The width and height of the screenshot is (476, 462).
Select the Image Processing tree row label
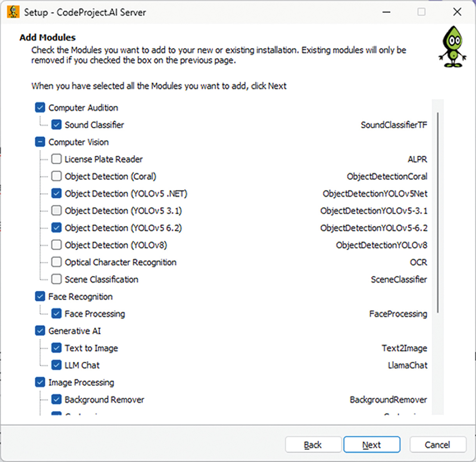pos(81,382)
